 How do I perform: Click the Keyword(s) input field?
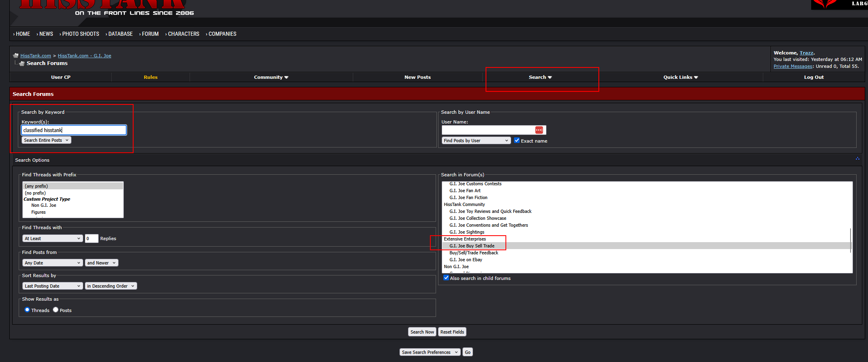click(x=74, y=130)
